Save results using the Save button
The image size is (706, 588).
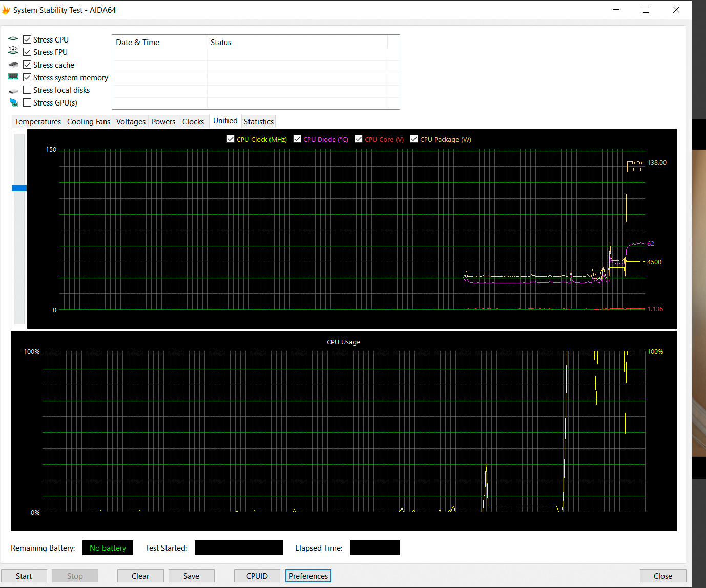(191, 576)
